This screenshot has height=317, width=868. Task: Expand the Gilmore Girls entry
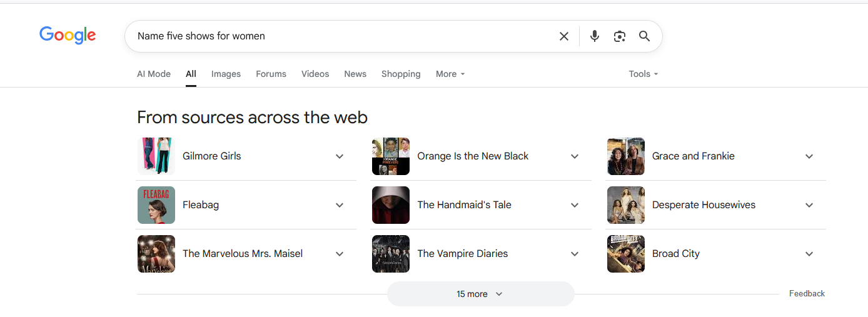click(x=340, y=156)
